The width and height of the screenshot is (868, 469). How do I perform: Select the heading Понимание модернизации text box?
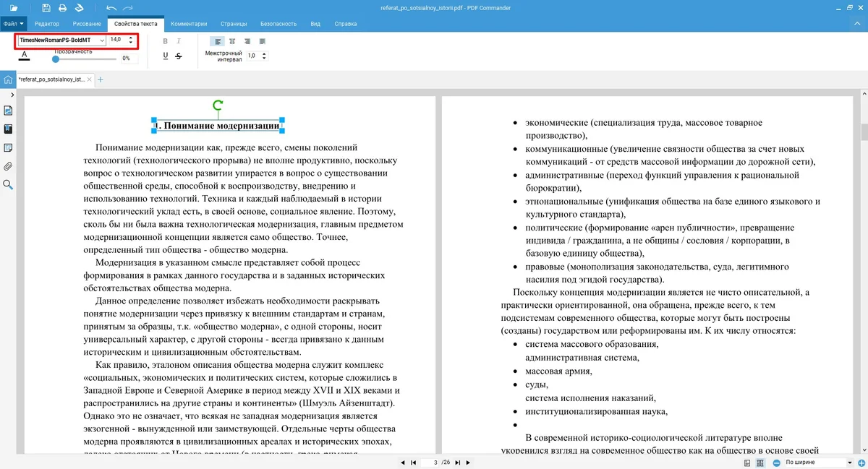tap(218, 126)
